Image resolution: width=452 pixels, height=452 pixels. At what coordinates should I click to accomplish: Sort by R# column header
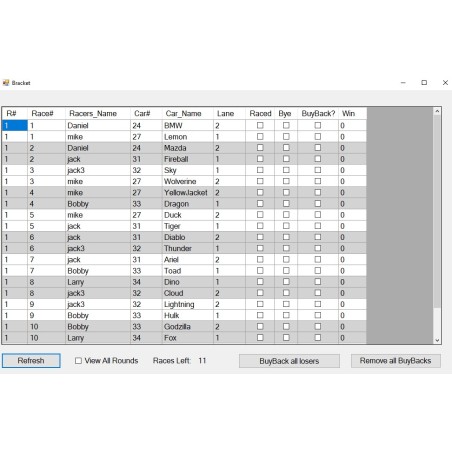point(15,113)
